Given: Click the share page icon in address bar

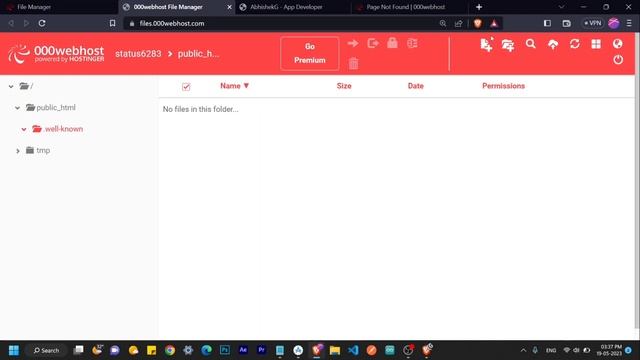Looking at the screenshot, I should point(458,24).
